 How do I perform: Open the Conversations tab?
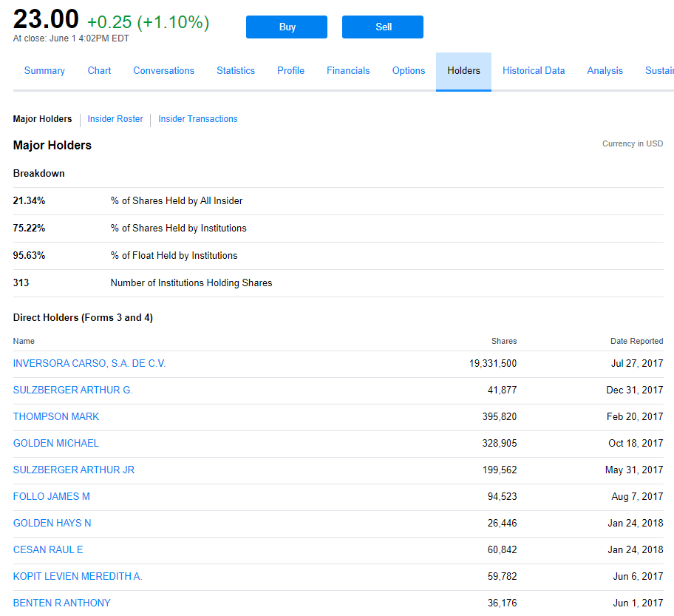[x=164, y=70]
